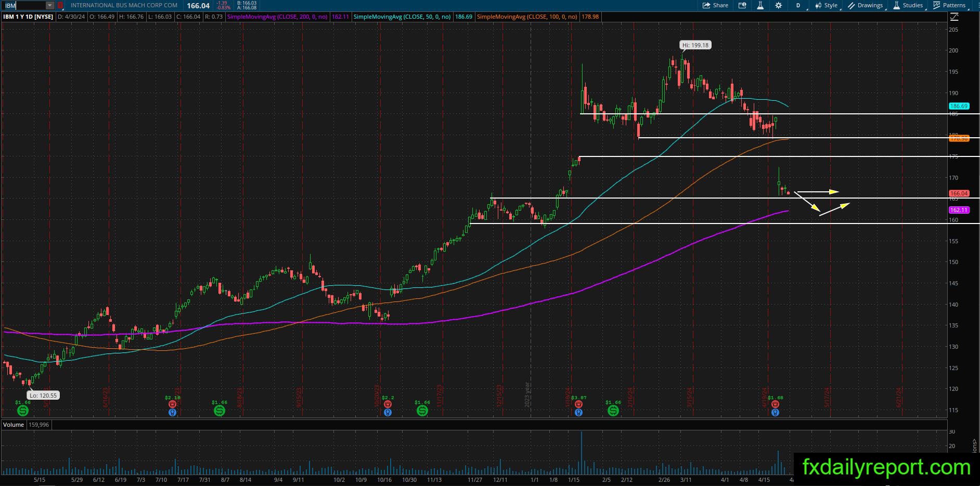Click the ask value A: 166.08
The image size is (980, 486).
point(246,8)
